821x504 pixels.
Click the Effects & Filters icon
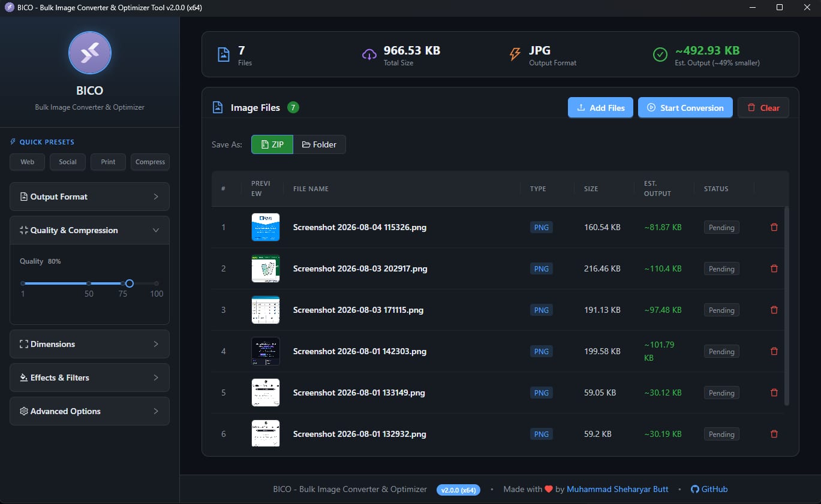click(x=24, y=378)
